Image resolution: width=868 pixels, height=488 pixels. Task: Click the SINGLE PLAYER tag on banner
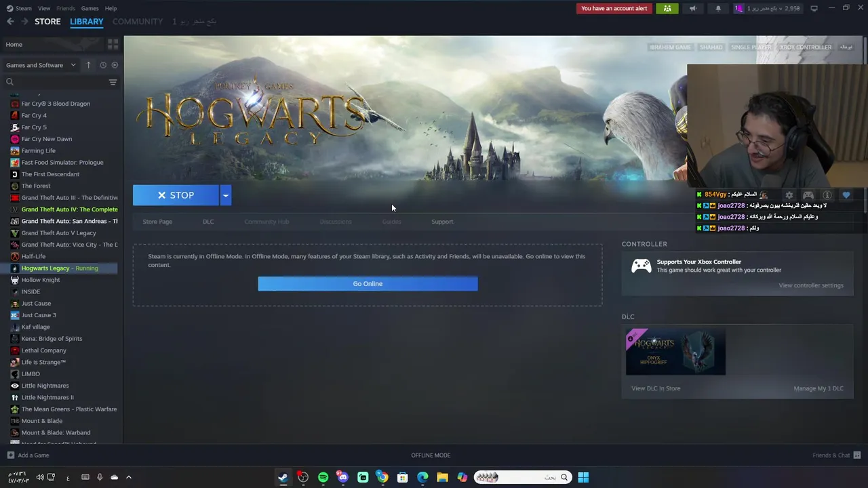tap(751, 47)
